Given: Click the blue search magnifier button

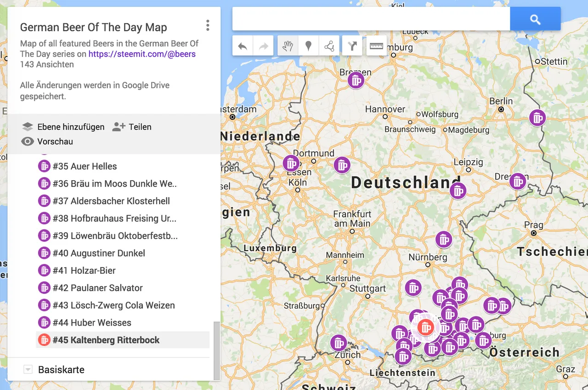Looking at the screenshot, I should pos(535,19).
